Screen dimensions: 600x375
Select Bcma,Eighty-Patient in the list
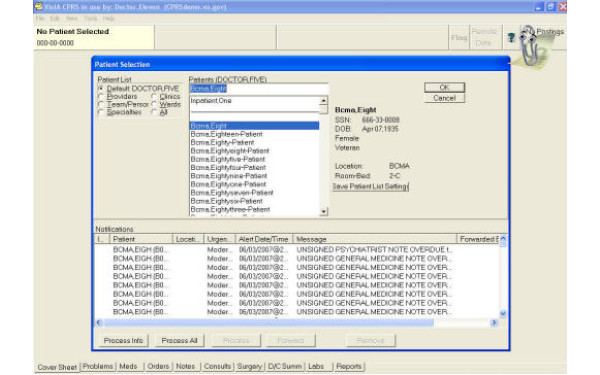[254, 142]
